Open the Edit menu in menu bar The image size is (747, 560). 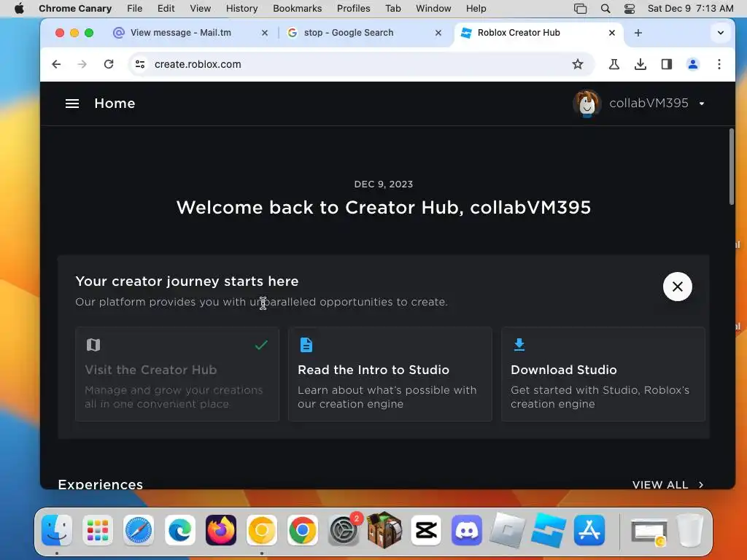166,8
